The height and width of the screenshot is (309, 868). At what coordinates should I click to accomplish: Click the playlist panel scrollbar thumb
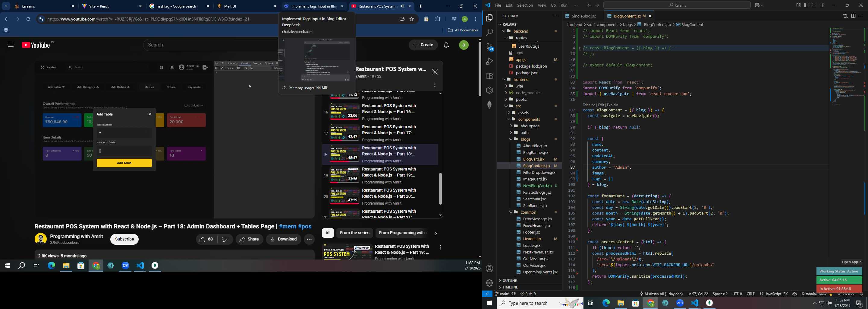[x=440, y=189]
